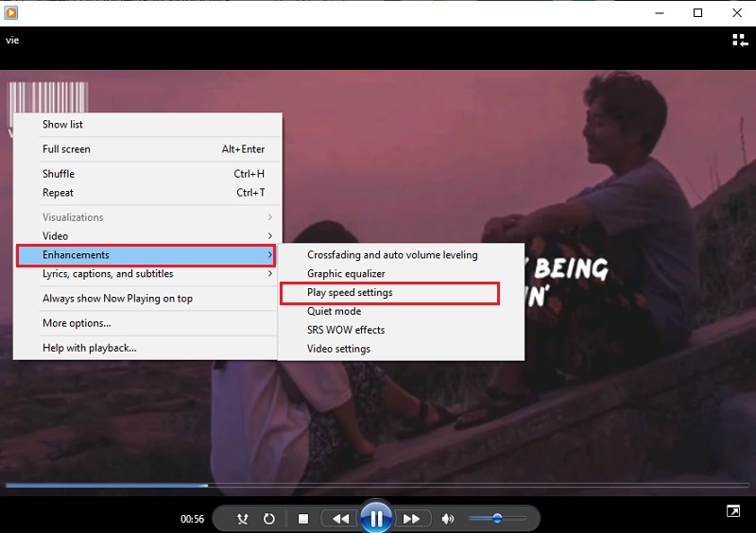
Task: Open SRS WOW effects
Action: point(401,330)
